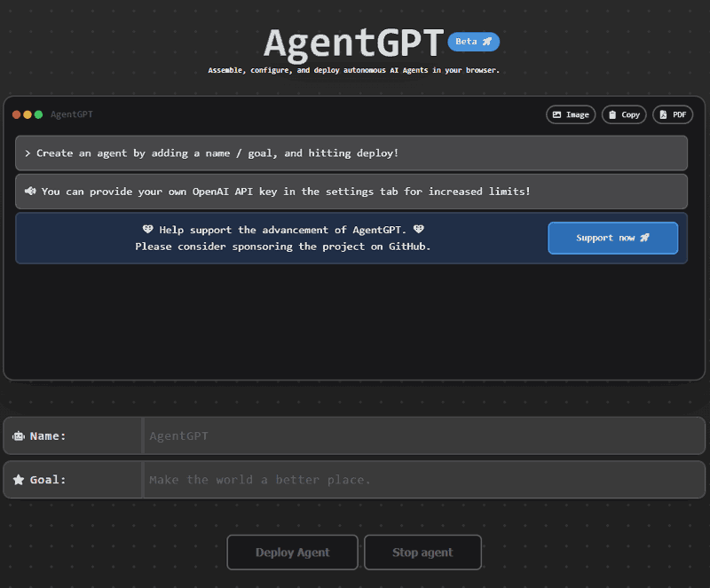Click 'Please consider sponsoring the project' text
The image size is (710, 588).
(282, 247)
